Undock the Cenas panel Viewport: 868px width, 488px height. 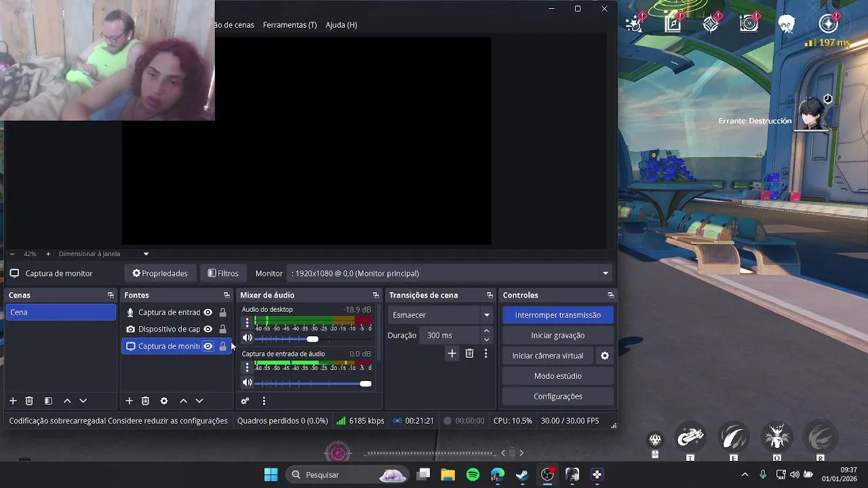[x=111, y=296]
